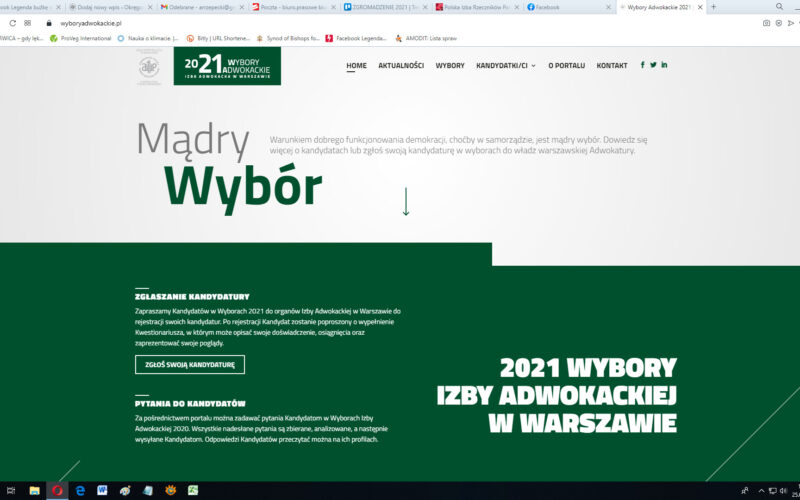Expand the KANDYDATKI/CI dropdown menu
This screenshot has height=500, width=800.
pos(506,65)
